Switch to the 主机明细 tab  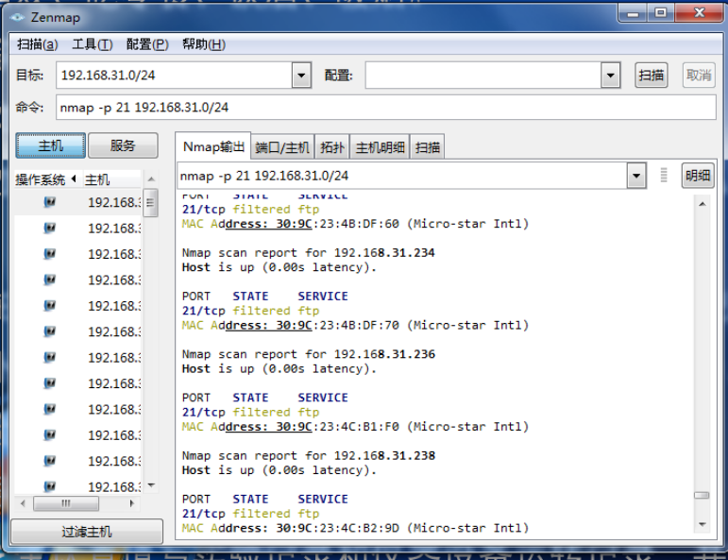click(380, 147)
